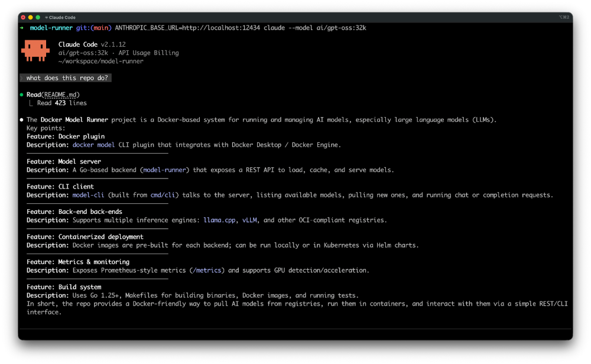Click the ⌥⌘2 shortcut badge in the title bar

564,17
